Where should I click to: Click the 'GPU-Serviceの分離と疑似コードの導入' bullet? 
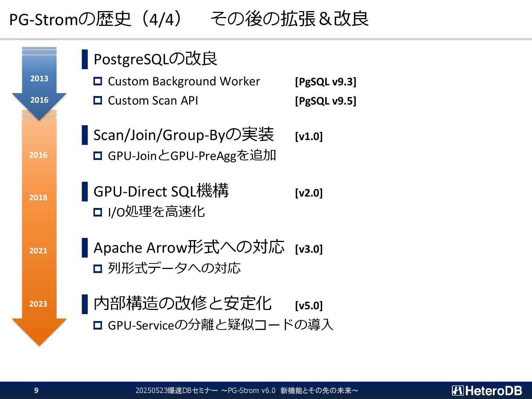221,325
